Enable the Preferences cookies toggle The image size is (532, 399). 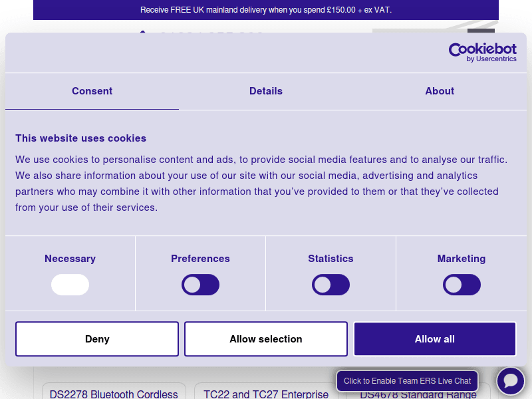200,285
